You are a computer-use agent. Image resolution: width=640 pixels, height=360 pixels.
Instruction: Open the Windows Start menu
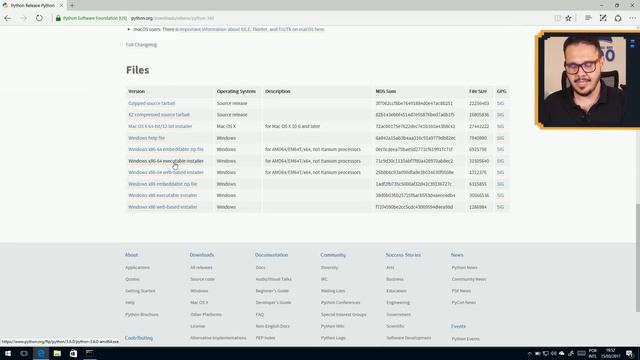8,353
